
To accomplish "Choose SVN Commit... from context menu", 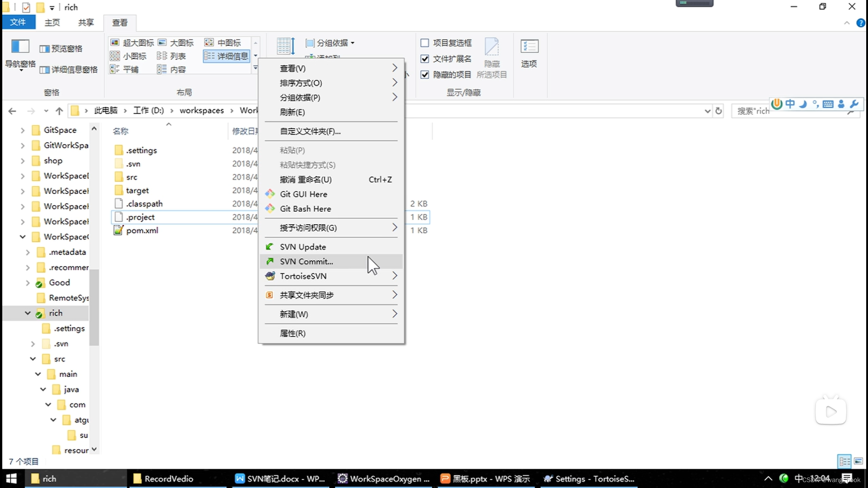I will point(331,262).
